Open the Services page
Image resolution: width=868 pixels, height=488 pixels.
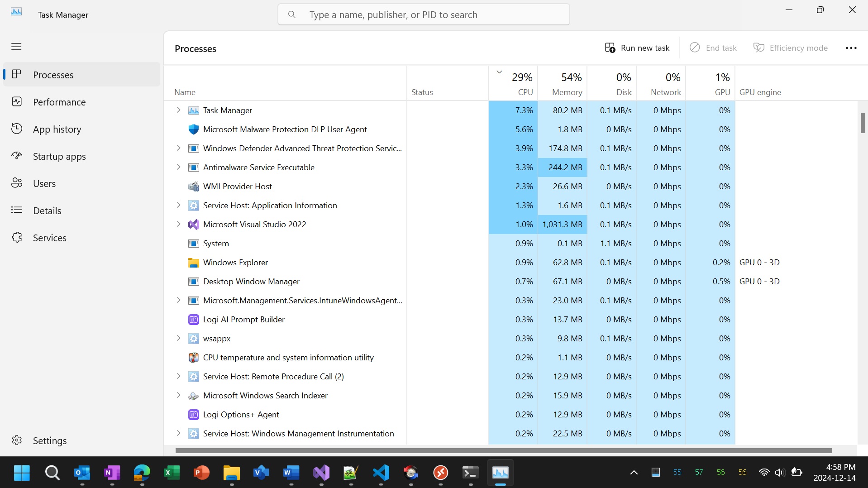click(x=81, y=238)
